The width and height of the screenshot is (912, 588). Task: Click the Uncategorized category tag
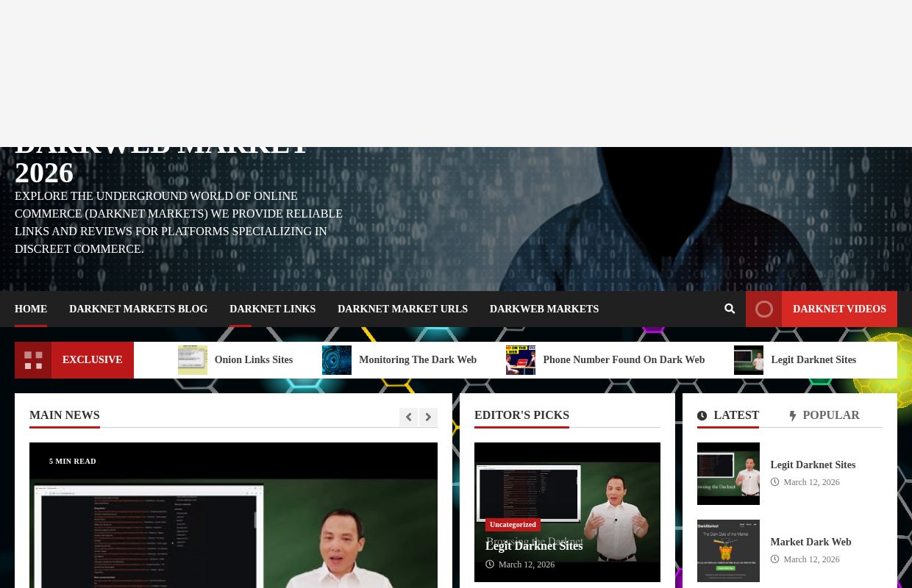pos(513,525)
